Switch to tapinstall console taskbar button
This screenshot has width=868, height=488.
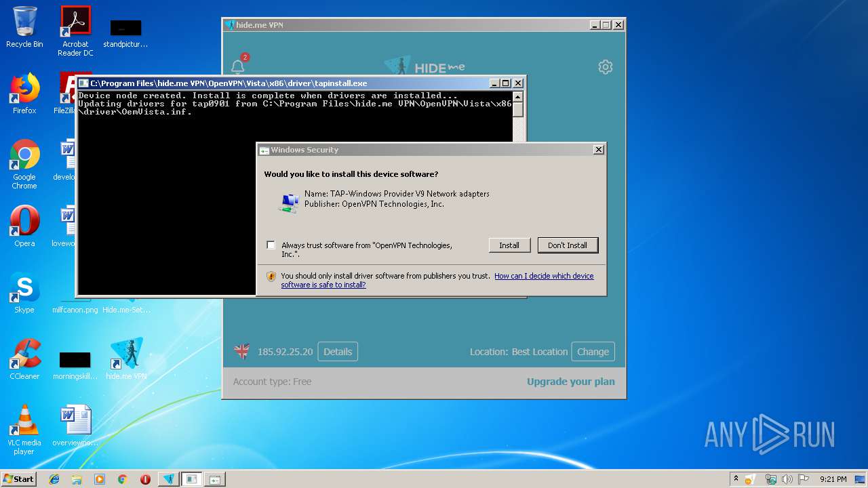192,479
